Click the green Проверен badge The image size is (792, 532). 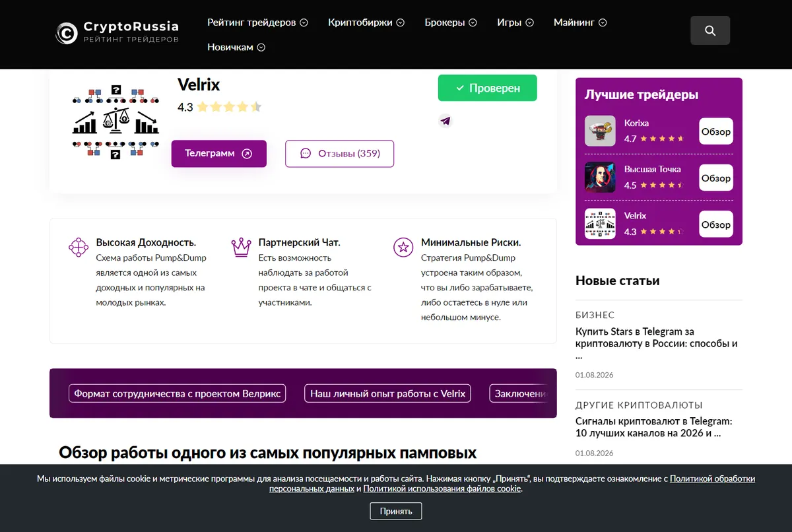click(488, 88)
